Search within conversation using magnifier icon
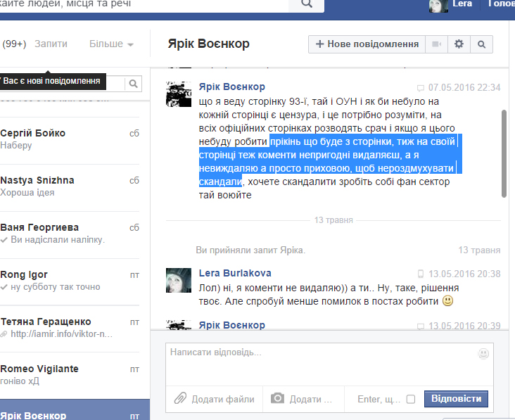Image resolution: width=515 pixels, height=420 pixels. 482,44
